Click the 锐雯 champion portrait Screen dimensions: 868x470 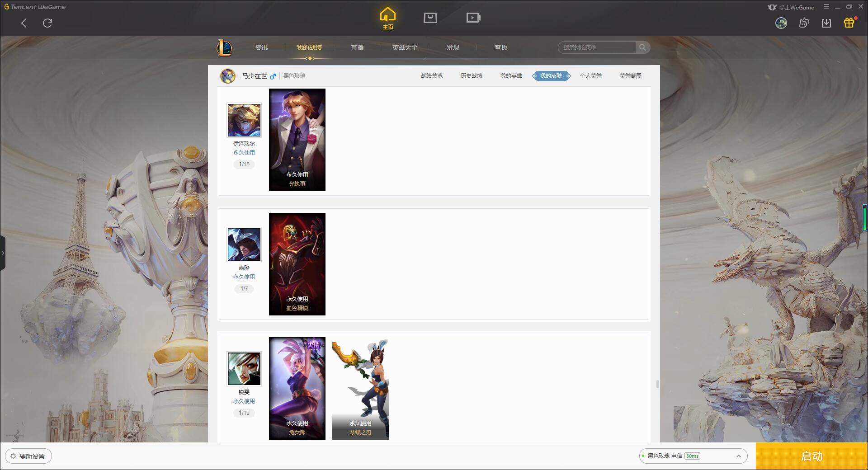point(244,369)
